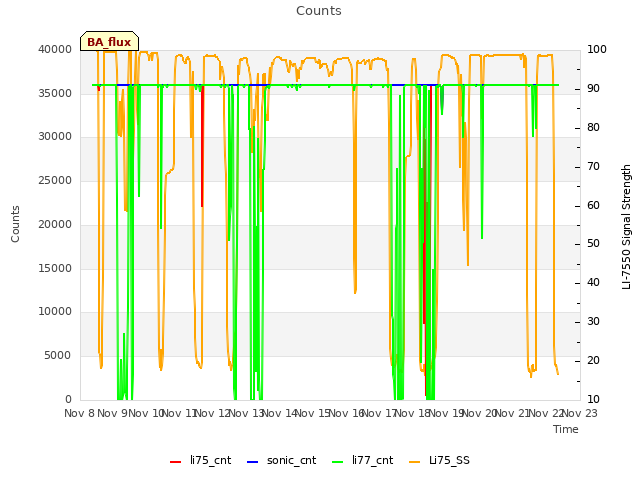Click the 20 signal strength tick label
Image resolution: width=640 pixels, height=480 pixels.
(x=593, y=360)
